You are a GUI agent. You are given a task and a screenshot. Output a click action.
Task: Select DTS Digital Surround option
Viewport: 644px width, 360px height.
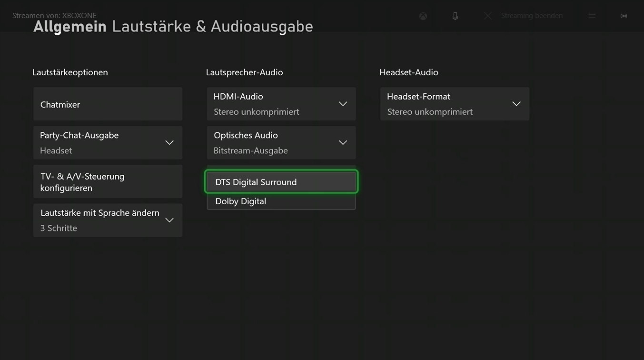(x=281, y=182)
